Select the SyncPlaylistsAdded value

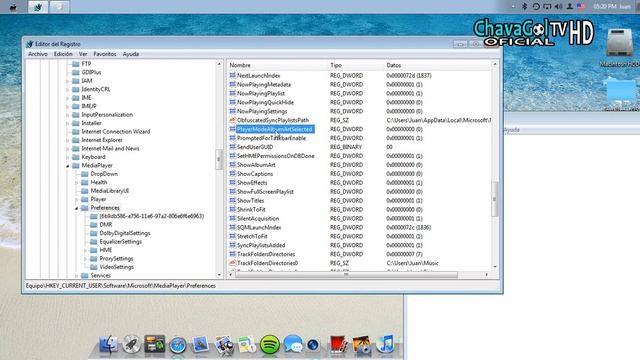click(261, 245)
